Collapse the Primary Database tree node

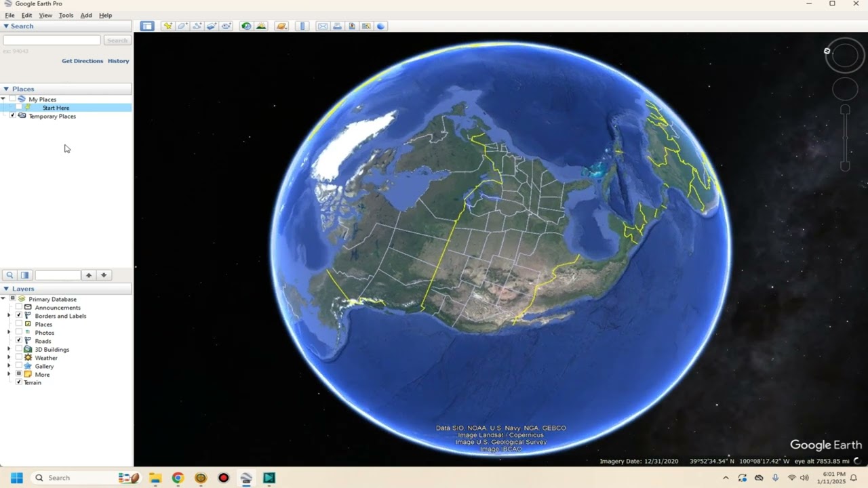pyautogui.click(x=3, y=299)
